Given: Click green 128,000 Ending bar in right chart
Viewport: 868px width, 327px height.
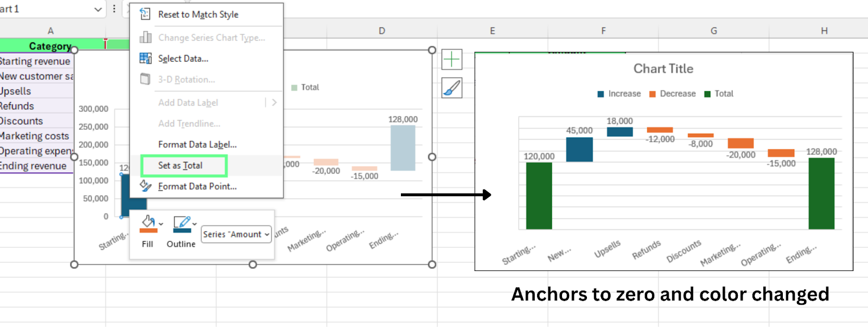Looking at the screenshot, I should (x=821, y=193).
